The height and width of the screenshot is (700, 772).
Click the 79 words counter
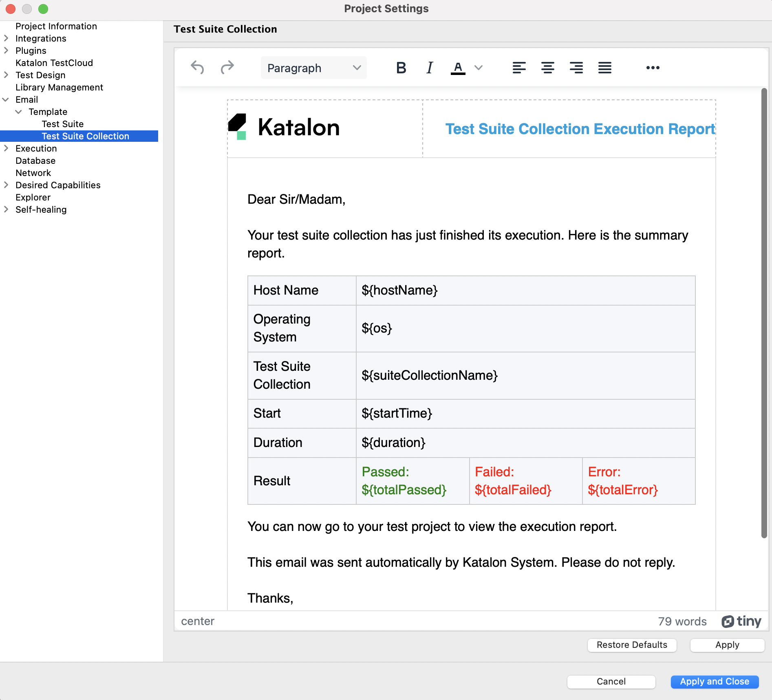[x=682, y=621]
